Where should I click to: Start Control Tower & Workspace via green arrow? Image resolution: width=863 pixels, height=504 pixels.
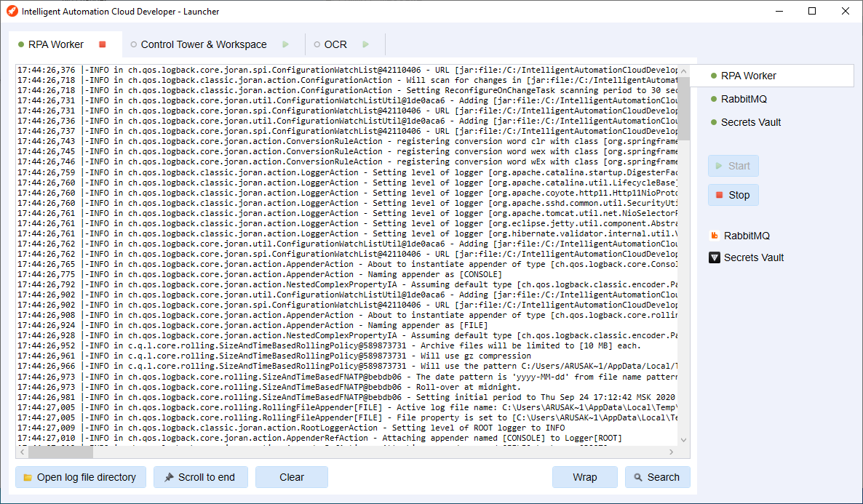click(285, 44)
